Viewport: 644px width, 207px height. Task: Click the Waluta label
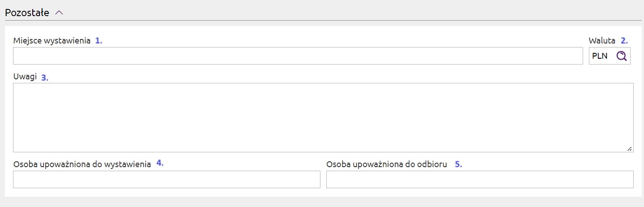click(x=602, y=41)
